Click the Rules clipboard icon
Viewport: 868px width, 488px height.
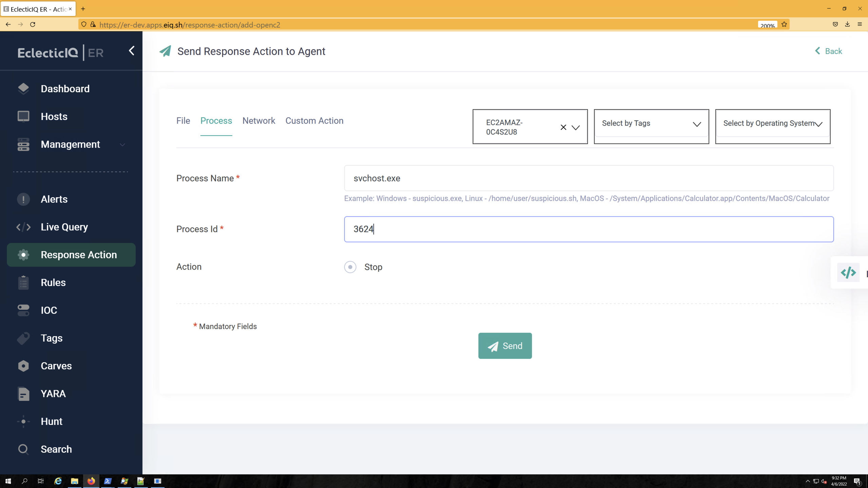point(23,283)
